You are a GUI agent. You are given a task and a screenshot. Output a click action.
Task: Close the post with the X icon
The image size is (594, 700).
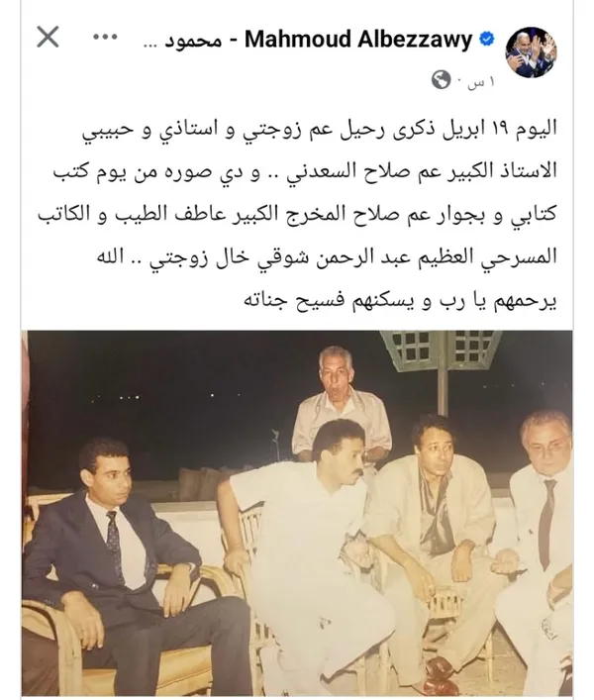pos(48,37)
